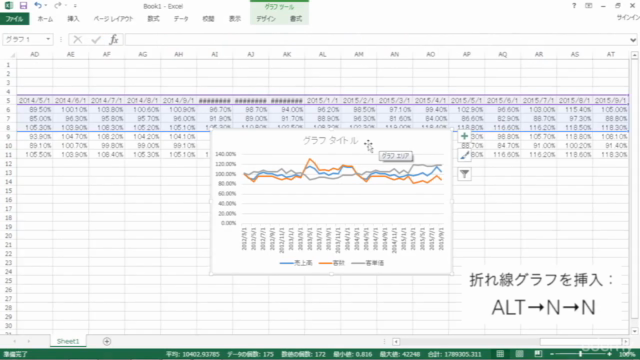Screen dimensions: 640x360
Task: Open the 表示 ribbon tab
Action: click(x=235, y=19)
